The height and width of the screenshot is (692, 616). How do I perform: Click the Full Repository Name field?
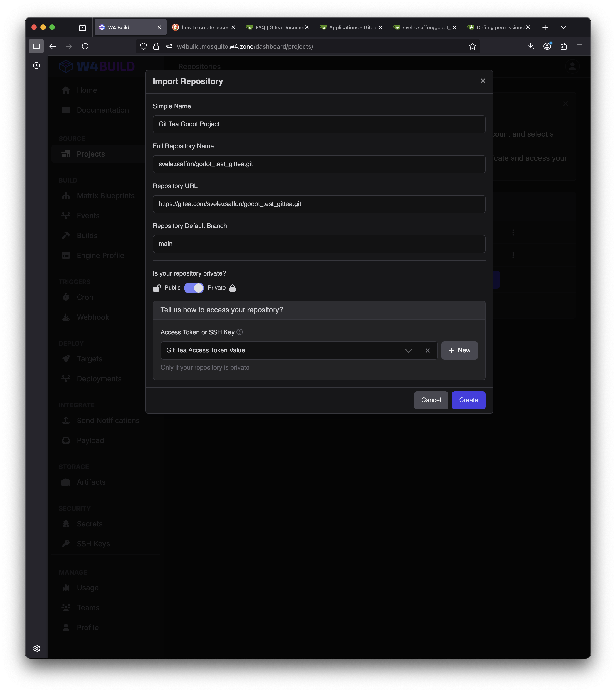point(319,164)
